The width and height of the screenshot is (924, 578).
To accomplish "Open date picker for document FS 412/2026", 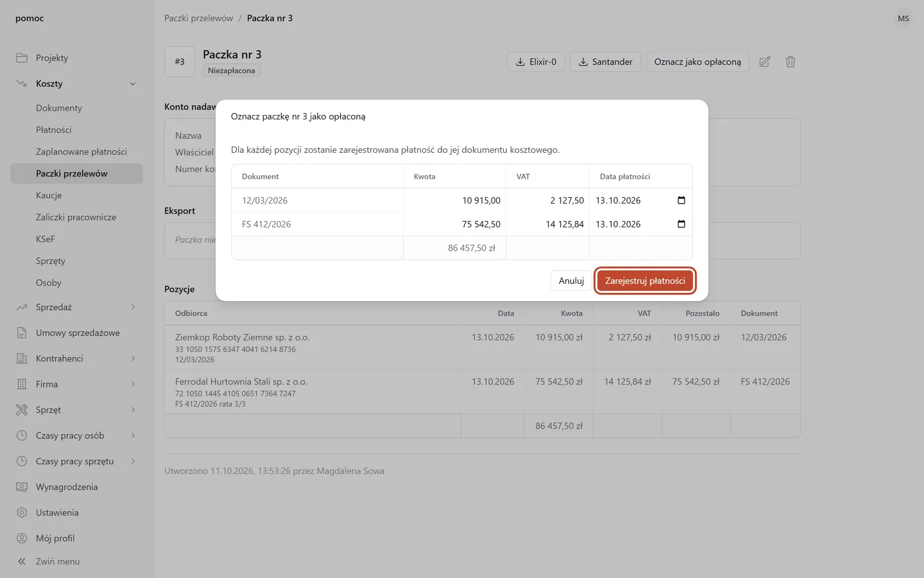I will [x=681, y=224].
